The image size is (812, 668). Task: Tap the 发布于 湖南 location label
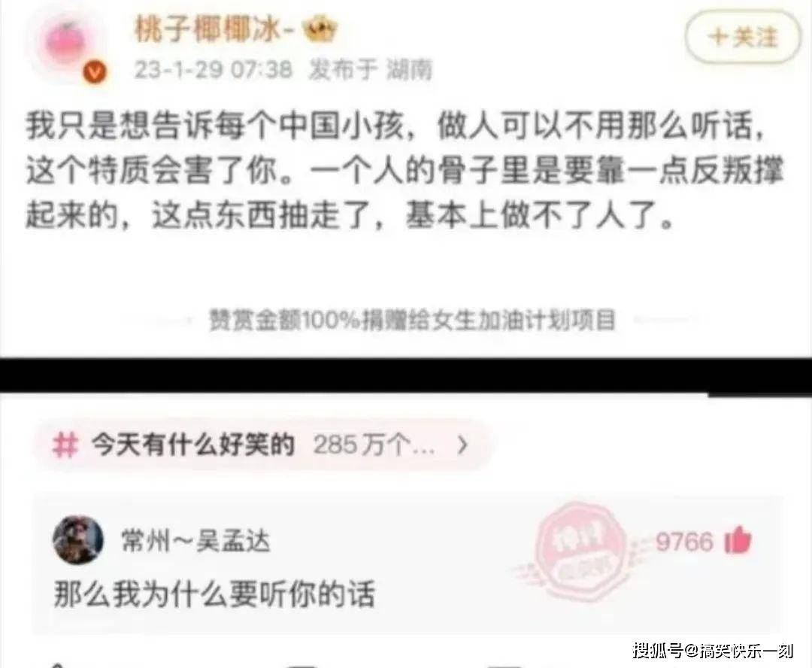coord(371,69)
